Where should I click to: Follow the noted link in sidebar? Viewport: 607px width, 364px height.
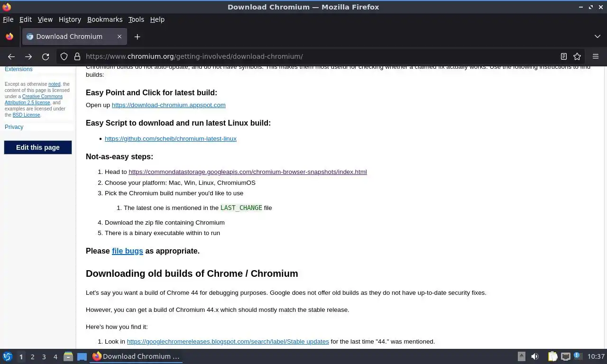pyautogui.click(x=55, y=84)
